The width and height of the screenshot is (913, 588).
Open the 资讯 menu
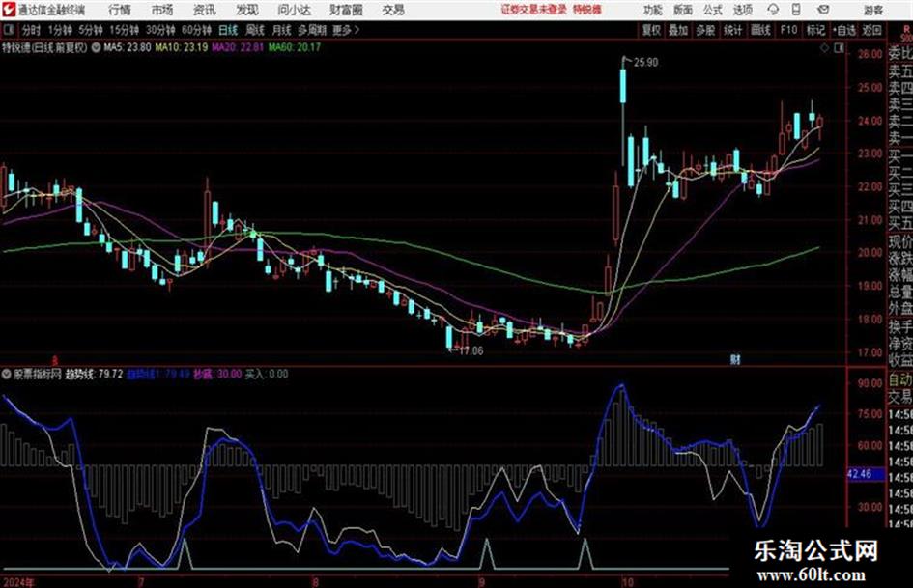tap(205, 10)
